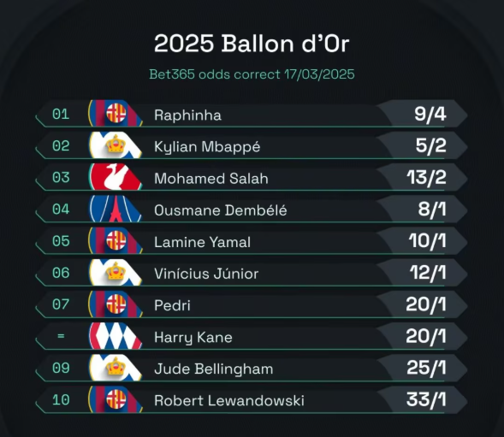Click the Harry Kane player name
This screenshot has width=504, height=437.
pos(193,338)
